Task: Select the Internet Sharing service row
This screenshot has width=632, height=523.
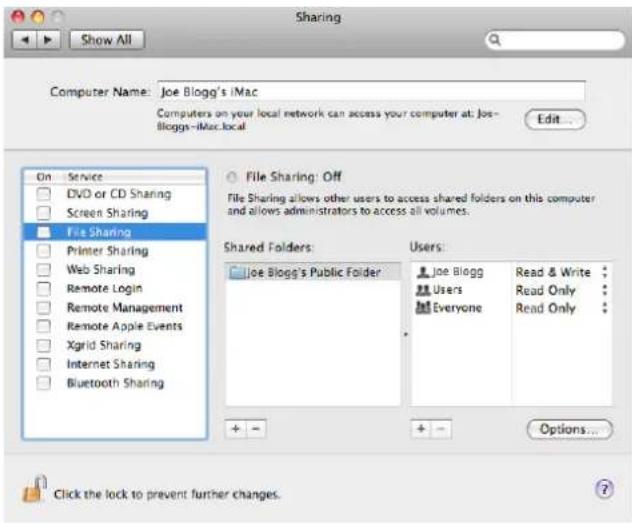Action: pos(115,364)
